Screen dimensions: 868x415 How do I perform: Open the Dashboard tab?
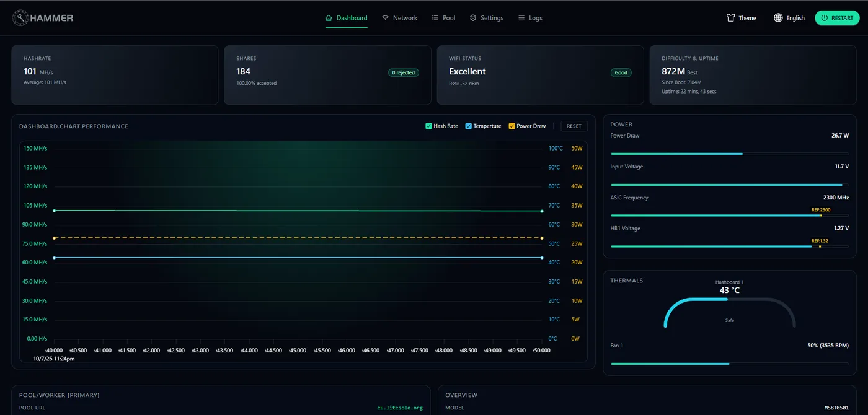pos(346,18)
